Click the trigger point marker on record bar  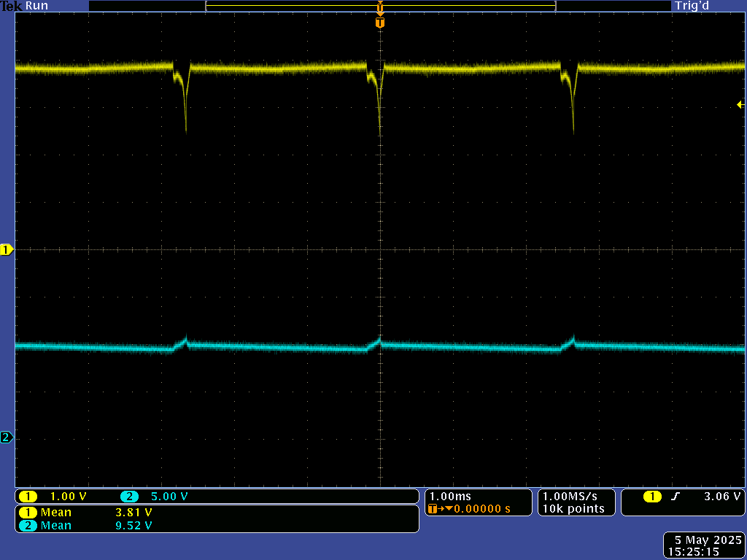(379, 7)
